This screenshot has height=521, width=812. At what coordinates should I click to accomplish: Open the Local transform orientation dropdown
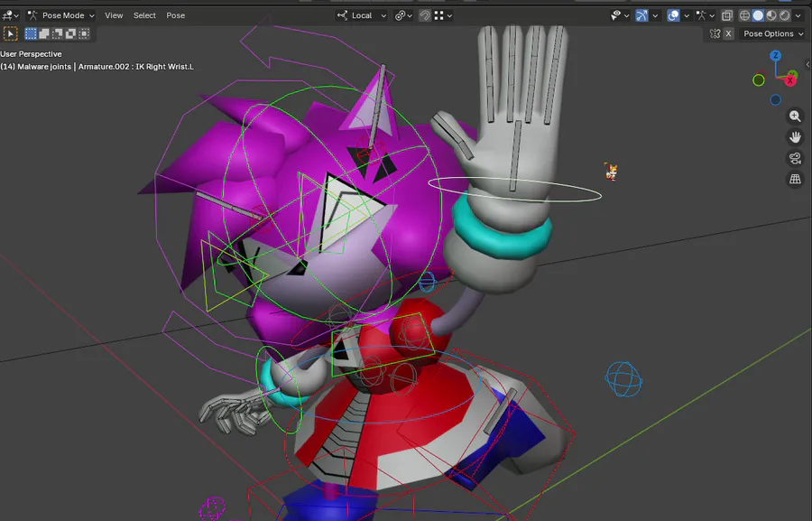[x=362, y=15]
